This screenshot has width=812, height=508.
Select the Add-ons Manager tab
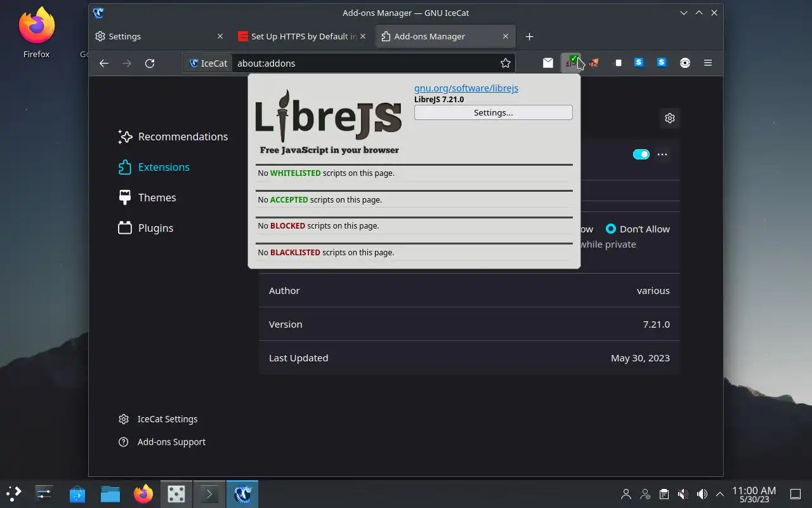(446, 36)
